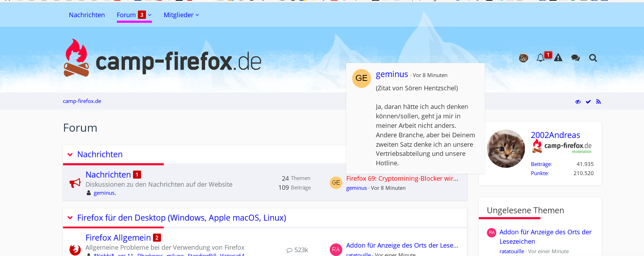This screenshot has width=644, height=256.
Task: Click Firefox Allgemein forum icon
Action: 75,249
